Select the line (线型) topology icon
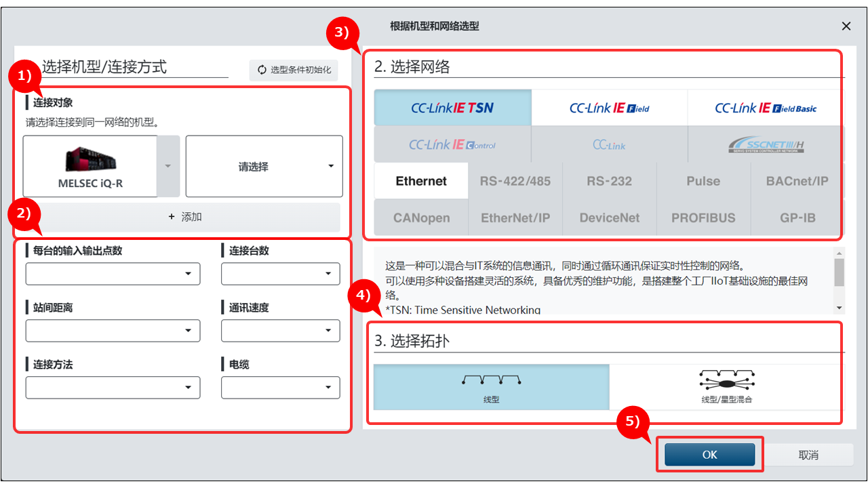The width and height of the screenshot is (868, 488). [491, 380]
